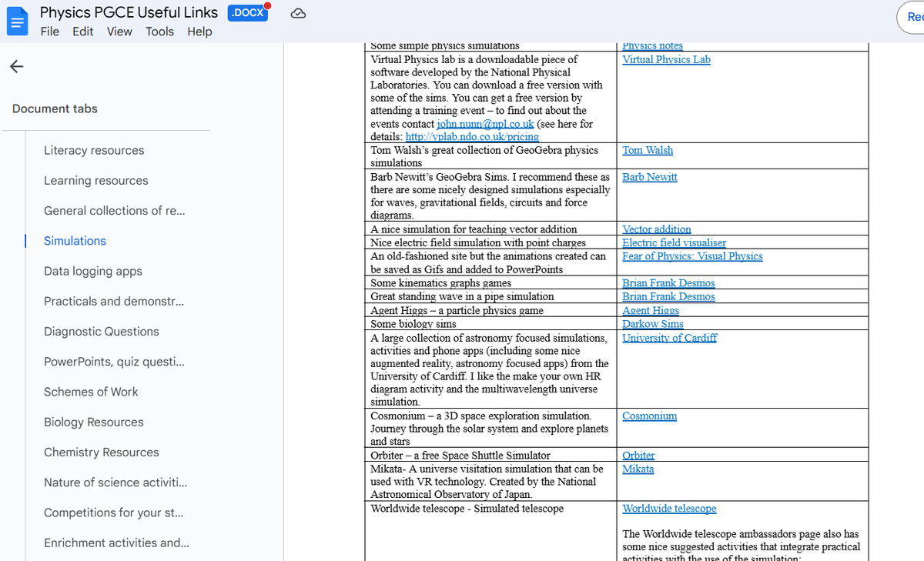The image size is (924, 561).
Task: Open Brian Frank Desmos standing wave link
Action: click(x=668, y=296)
